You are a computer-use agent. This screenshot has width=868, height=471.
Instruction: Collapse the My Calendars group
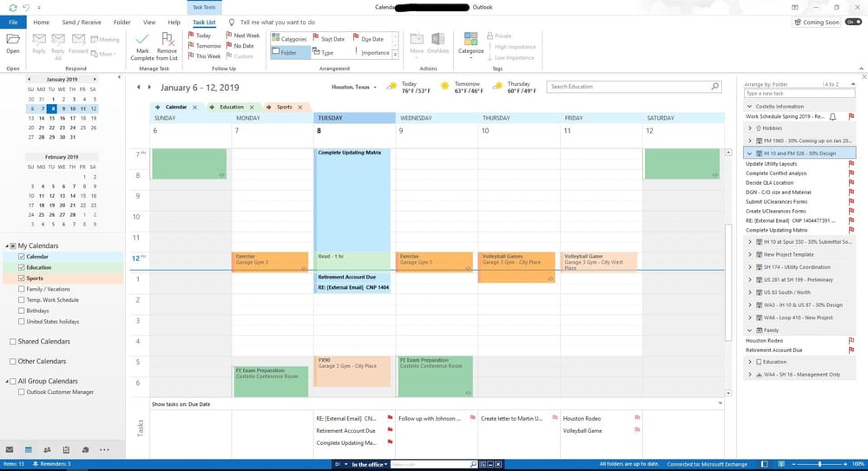7,245
